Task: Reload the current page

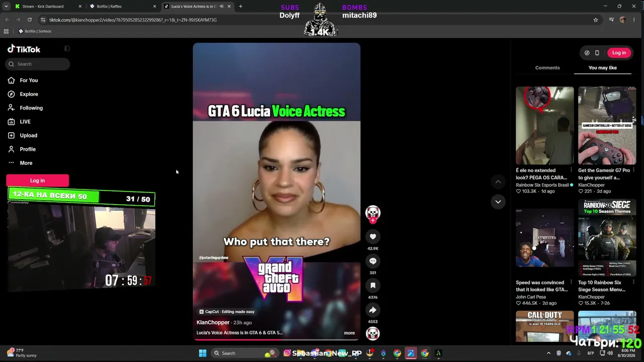Action: (x=30, y=20)
